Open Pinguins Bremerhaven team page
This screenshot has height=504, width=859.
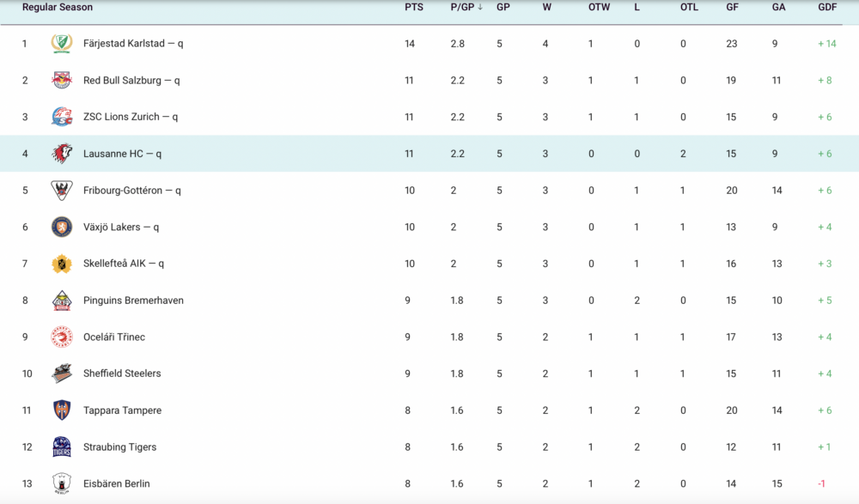pos(133,301)
